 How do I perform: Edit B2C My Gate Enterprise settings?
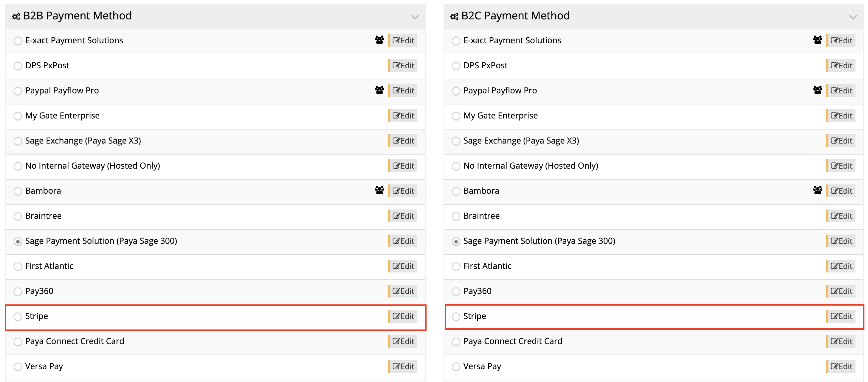(x=841, y=116)
